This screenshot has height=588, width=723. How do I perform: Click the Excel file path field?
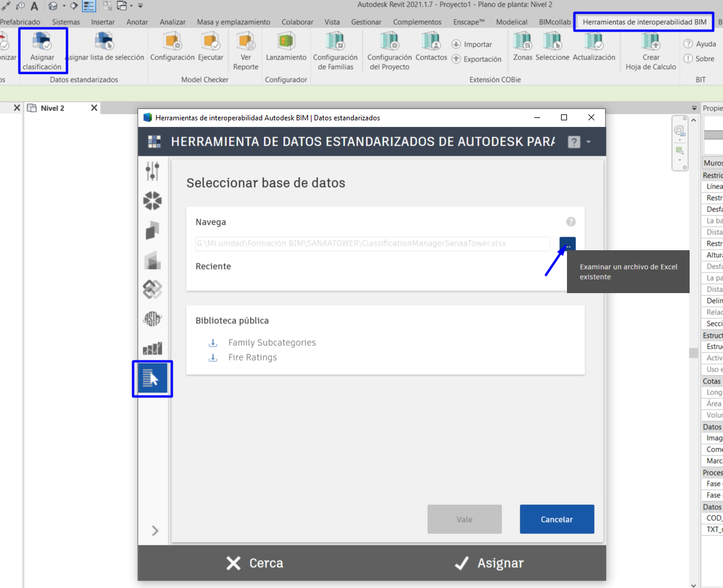pyautogui.click(x=373, y=244)
